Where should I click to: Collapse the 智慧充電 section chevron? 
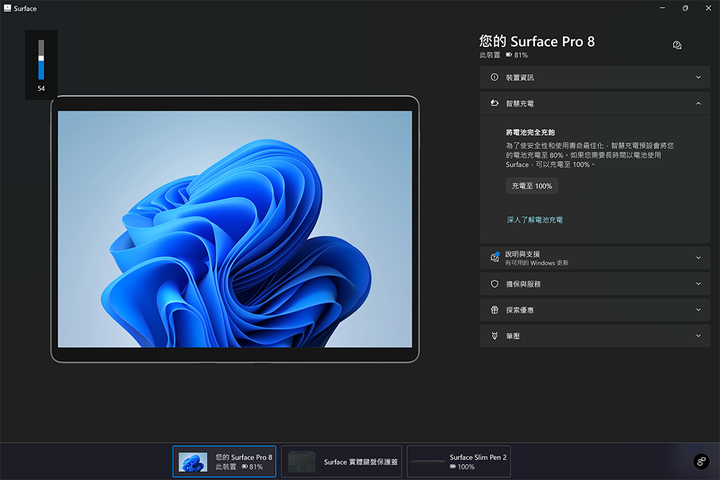(x=698, y=103)
